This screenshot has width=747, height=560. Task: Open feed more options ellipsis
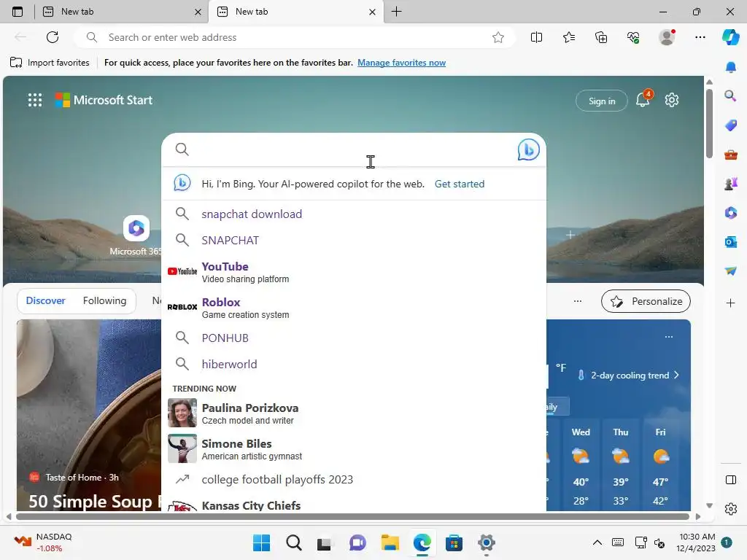pos(578,301)
